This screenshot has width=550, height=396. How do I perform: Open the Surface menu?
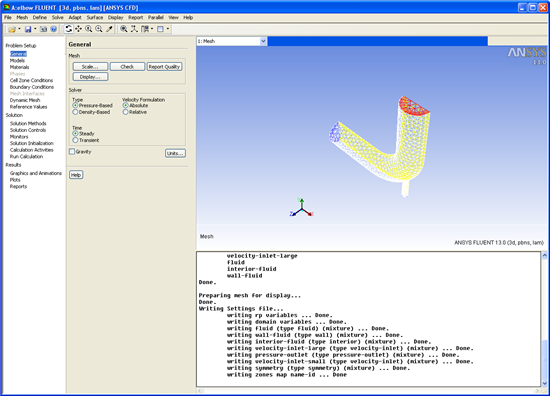click(95, 17)
